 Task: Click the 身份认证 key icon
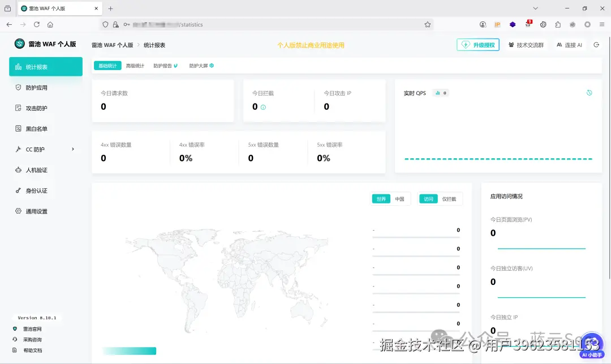click(18, 190)
